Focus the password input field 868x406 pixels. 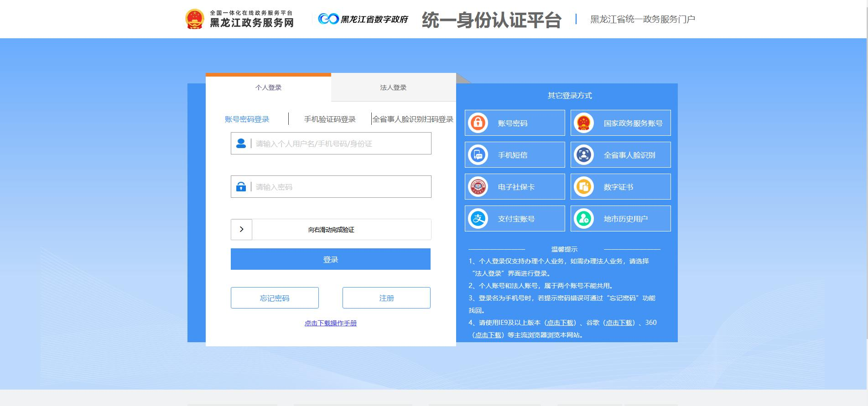pyautogui.click(x=340, y=187)
